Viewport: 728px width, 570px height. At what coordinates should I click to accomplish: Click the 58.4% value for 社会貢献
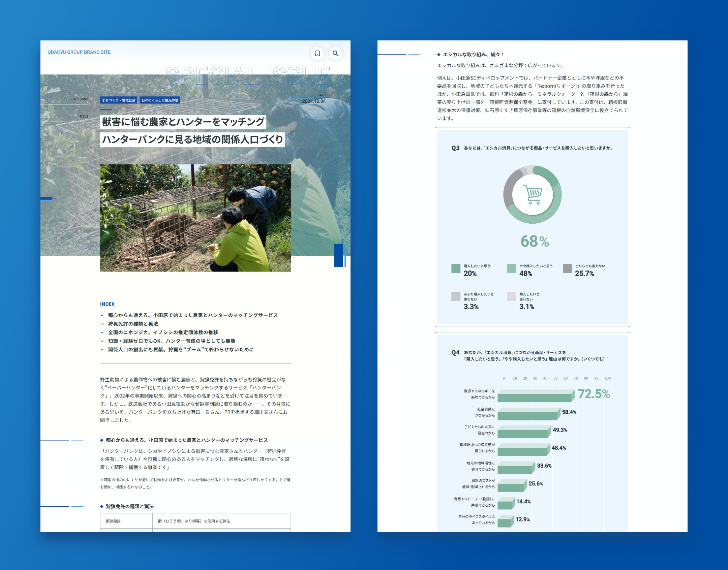tap(569, 412)
